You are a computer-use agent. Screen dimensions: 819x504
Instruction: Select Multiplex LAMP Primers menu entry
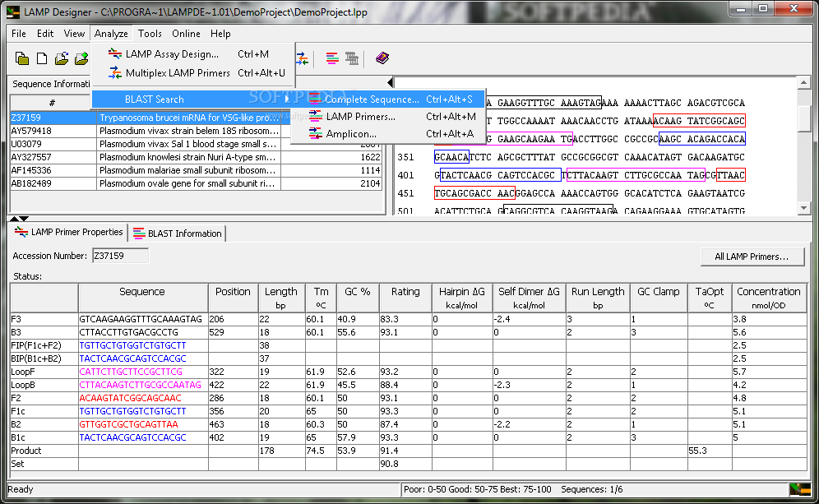[x=178, y=73]
